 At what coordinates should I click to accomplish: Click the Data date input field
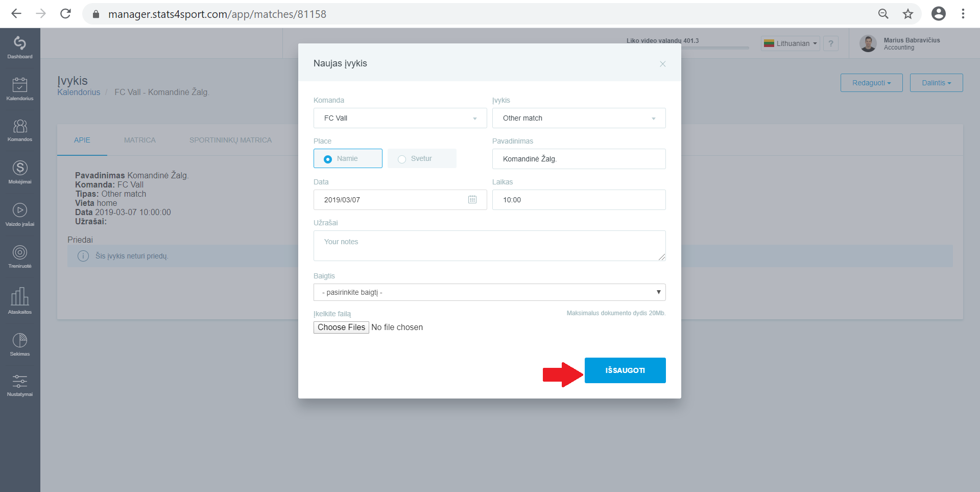(400, 200)
